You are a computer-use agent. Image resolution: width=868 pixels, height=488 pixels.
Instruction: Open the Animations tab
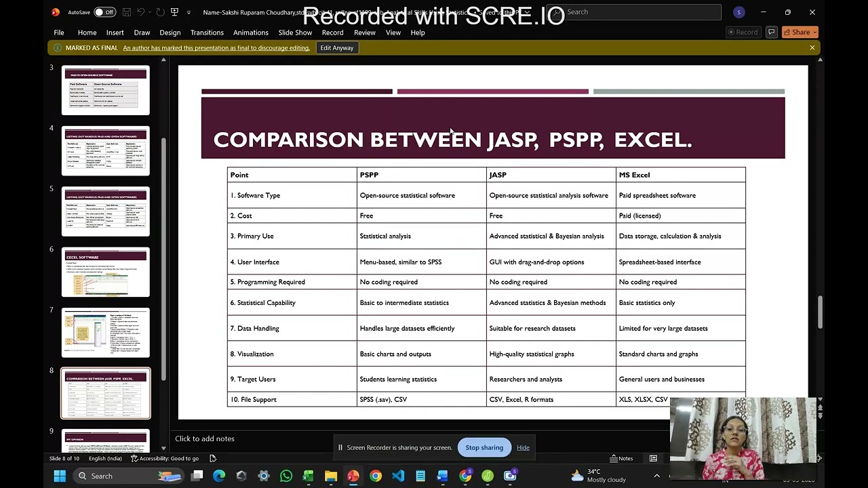[x=251, y=33]
